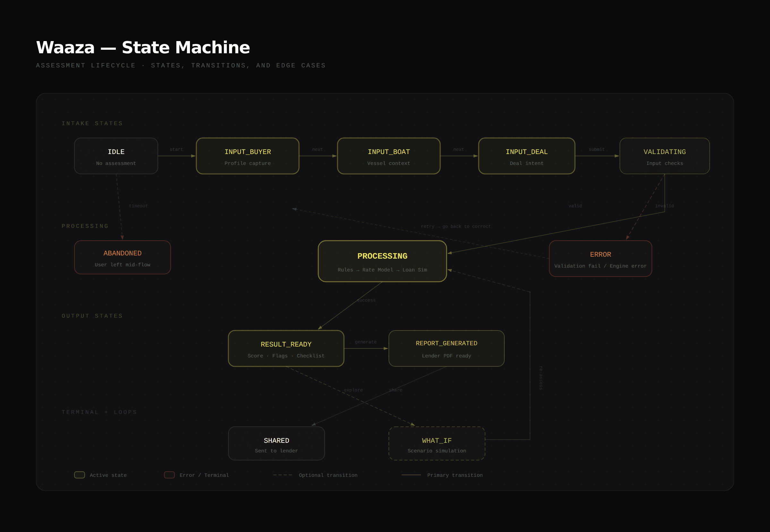The width and height of the screenshot is (770, 532).
Task: Click the WHAT_IF scenario simulation node
Action: pos(437,444)
